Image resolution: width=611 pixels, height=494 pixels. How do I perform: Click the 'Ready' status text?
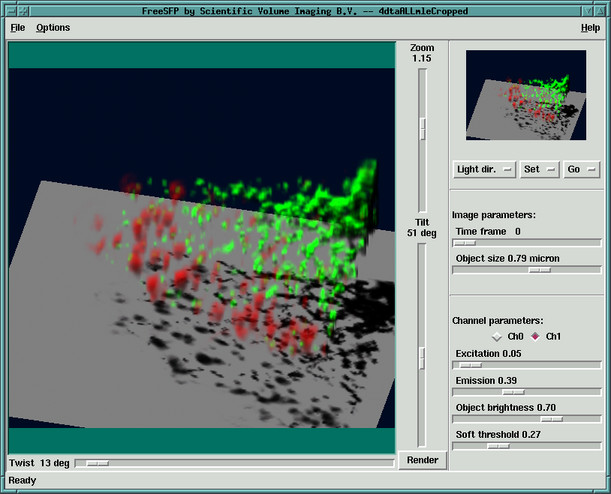click(x=22, y=481)
